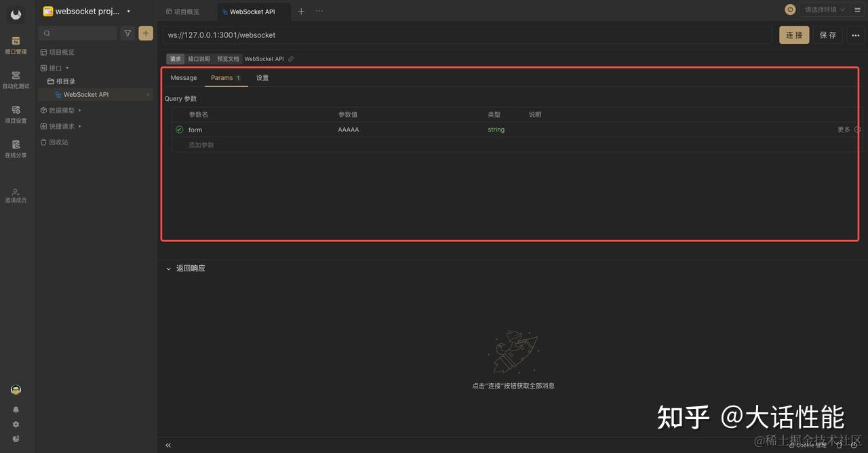Switch to the 项目概览 tab
This screenshot has width=868, height=453.
[184, 11]
